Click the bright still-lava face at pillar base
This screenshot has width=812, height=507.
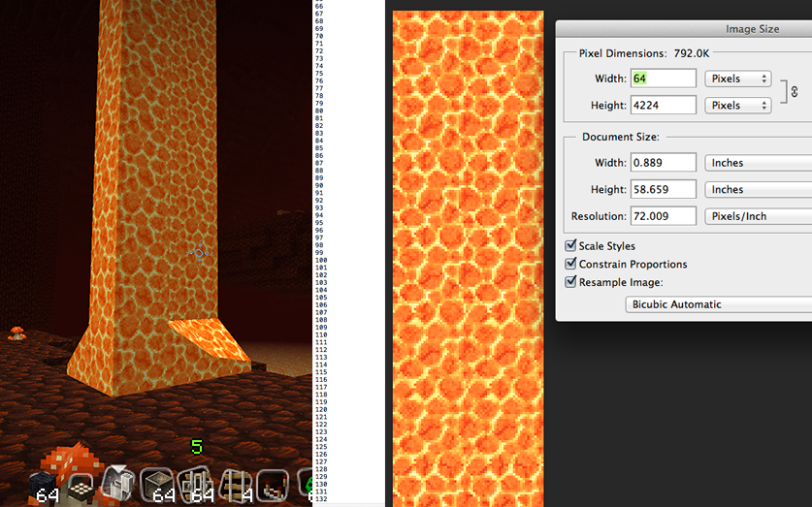point(210,339)
